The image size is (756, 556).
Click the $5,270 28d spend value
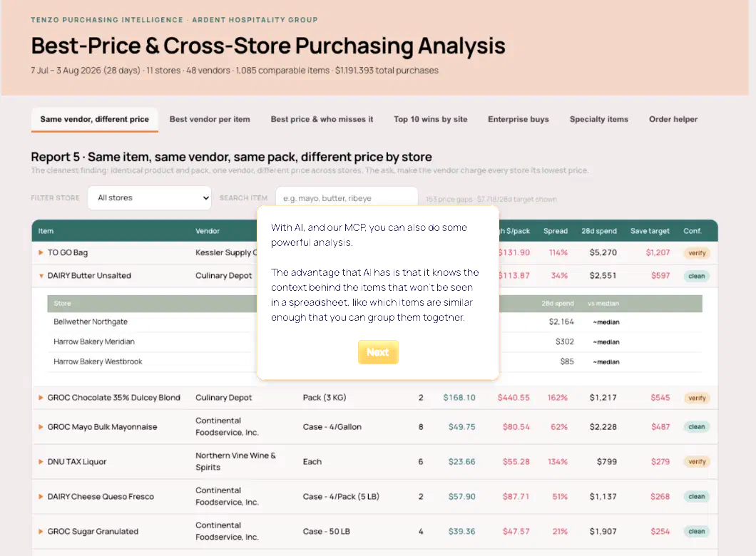coord(603,252)
